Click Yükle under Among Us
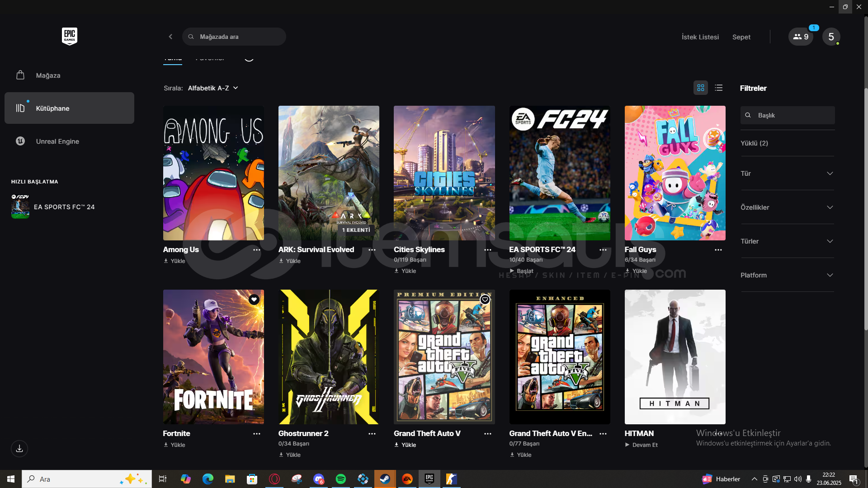Image resolution: width=868 pixels, height=488 pixels. click(x=175, y=261)
